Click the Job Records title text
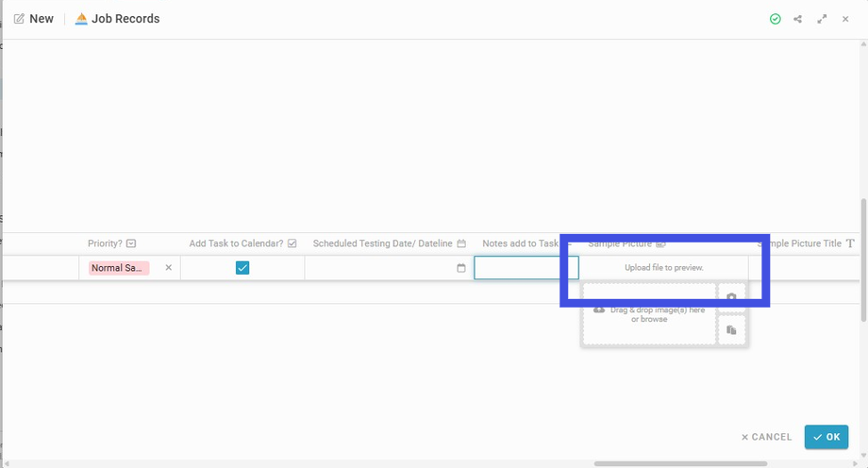This screenshot has width=868, height=468. click(x=125, y=19)
